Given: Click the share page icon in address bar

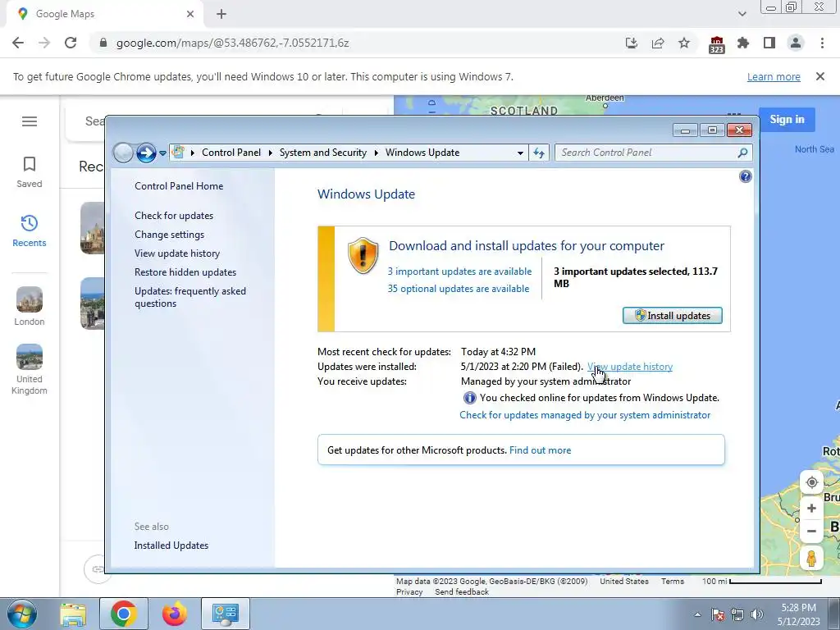Looking at the screenshot, I should pos(658,43).
